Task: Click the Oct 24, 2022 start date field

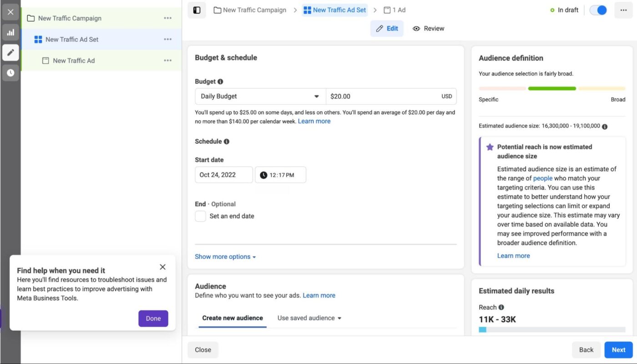Action: click(224, 175)
